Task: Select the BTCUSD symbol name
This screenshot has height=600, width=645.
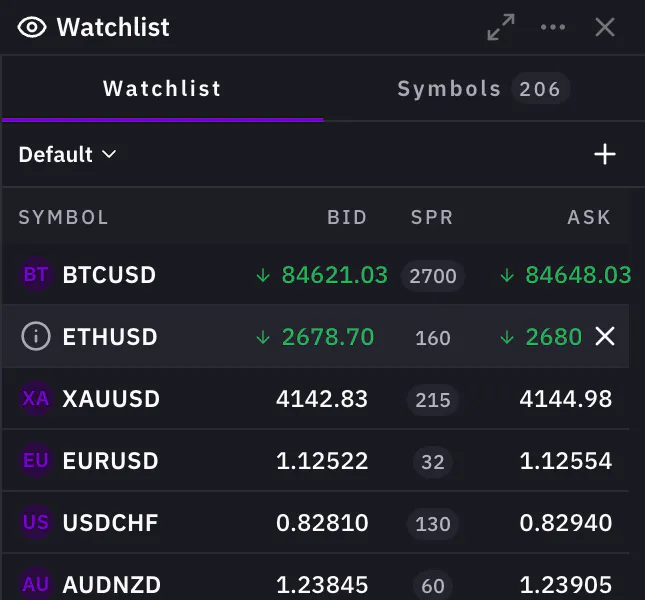Action: (109, 275)
